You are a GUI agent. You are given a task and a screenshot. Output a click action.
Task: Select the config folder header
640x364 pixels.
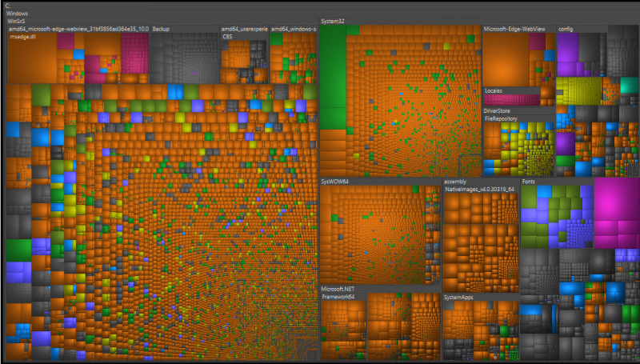pos(566,29)
